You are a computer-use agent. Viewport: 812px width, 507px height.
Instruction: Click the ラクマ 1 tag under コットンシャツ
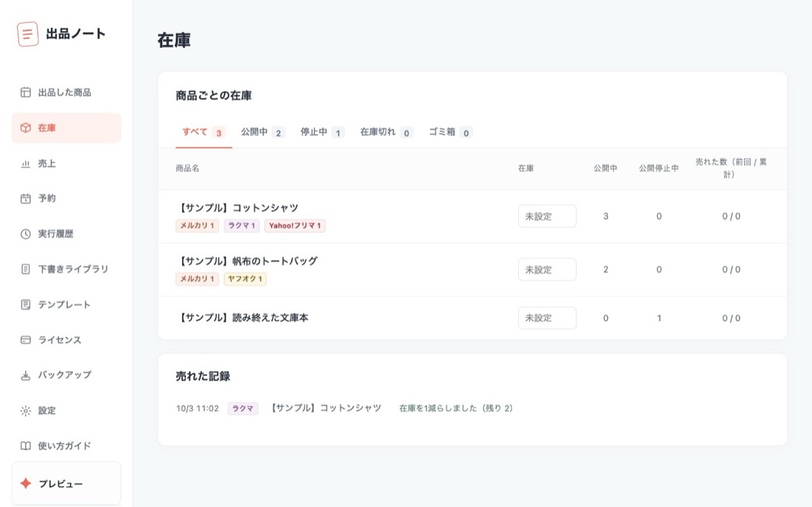[242, 226]
